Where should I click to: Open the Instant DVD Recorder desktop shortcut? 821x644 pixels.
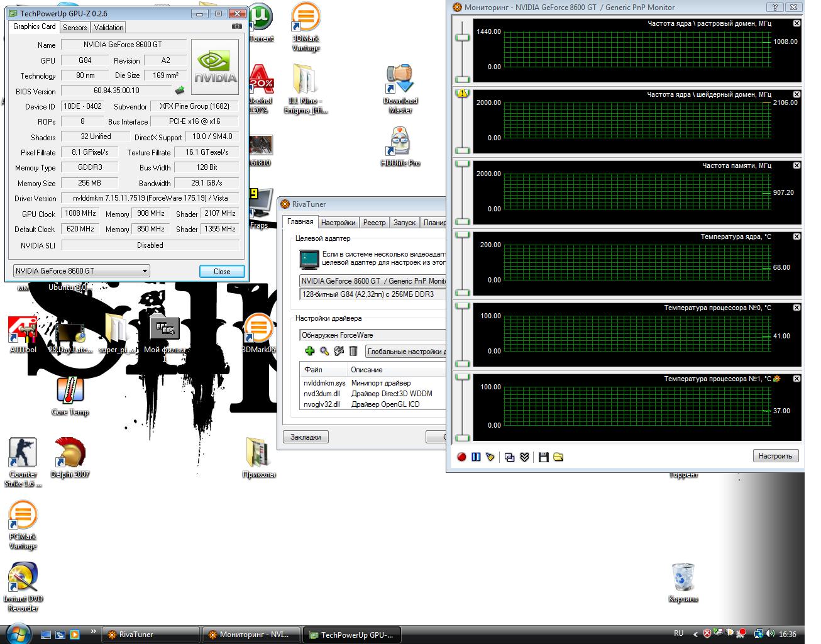[23, 587]
